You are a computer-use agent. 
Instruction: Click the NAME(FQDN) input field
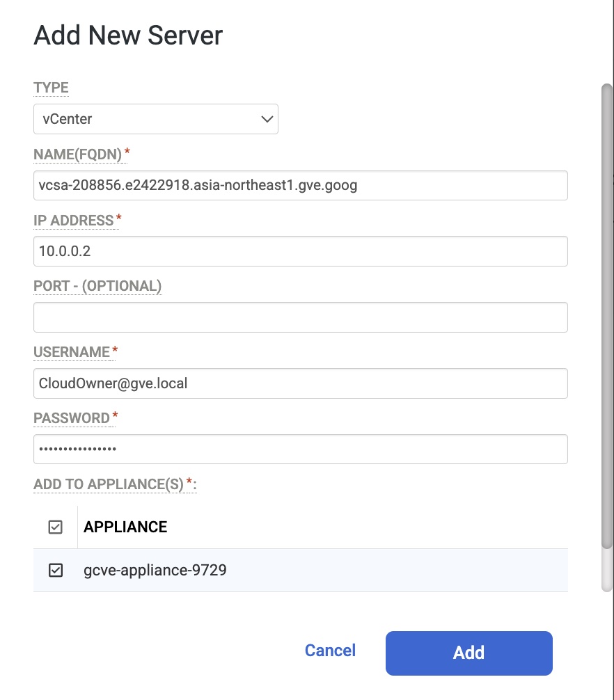pyautogui.click(x=300, y=186)
